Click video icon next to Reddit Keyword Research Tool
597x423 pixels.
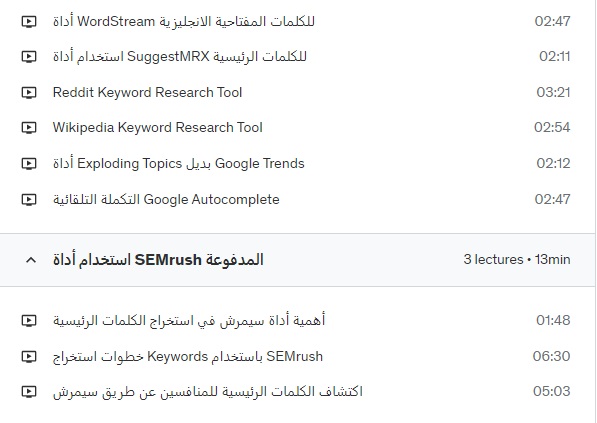[29, 93]
